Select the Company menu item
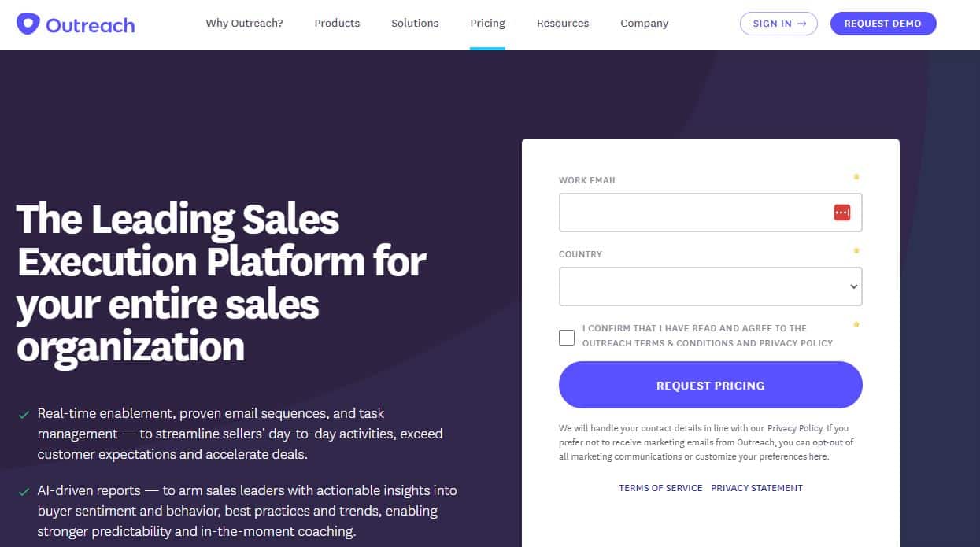Screen dimensions: 980x547 point(644,24)
